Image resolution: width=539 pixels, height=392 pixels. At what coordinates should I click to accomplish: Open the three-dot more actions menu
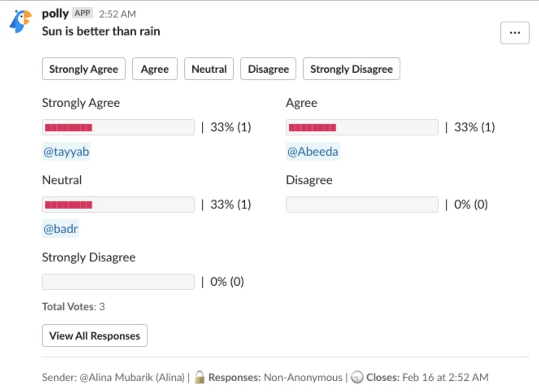point(515,33)
